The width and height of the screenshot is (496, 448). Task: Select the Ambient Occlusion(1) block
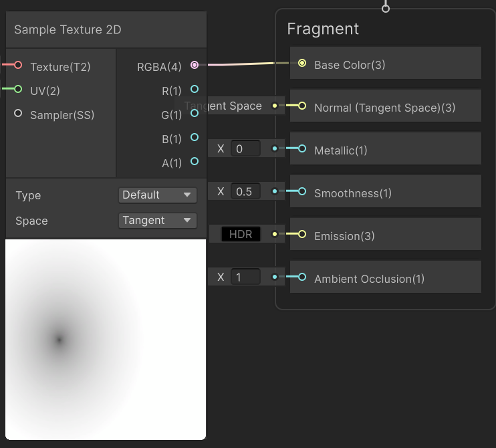tap(385, 277)
